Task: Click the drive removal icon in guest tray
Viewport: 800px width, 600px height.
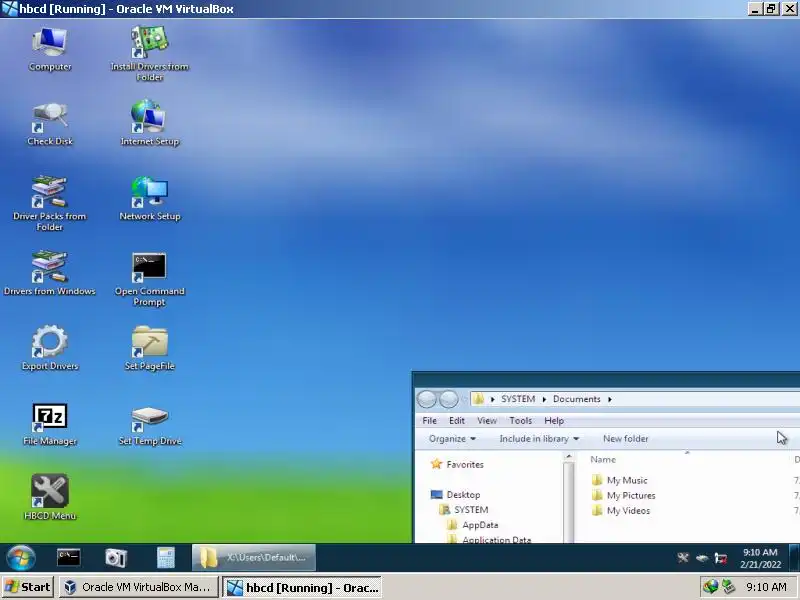Action: click(x=702, y=558)
